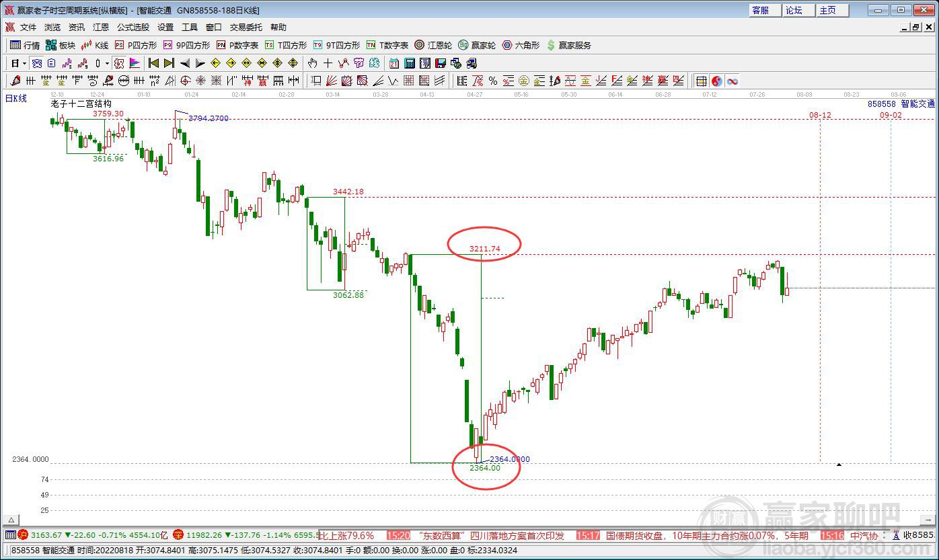
Task: Click the yellow left-right diamond arrow icon
Action: pyautogui.click(x=246, y=63)
